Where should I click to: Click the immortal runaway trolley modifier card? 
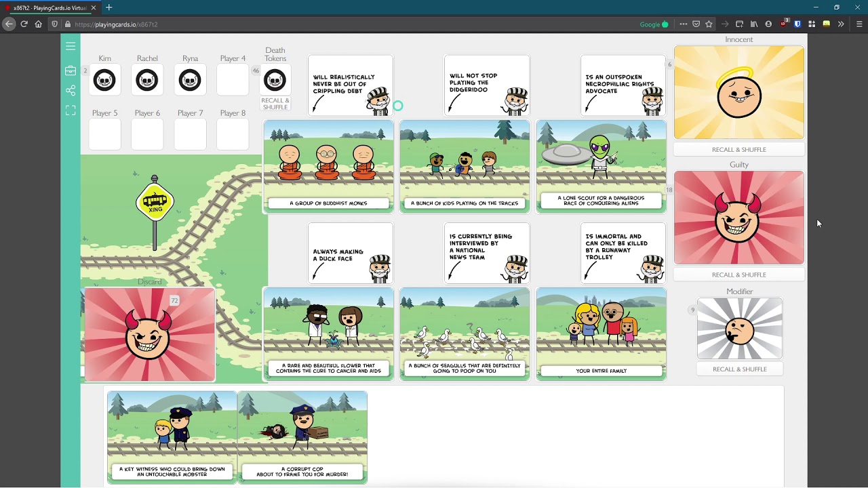623,253
